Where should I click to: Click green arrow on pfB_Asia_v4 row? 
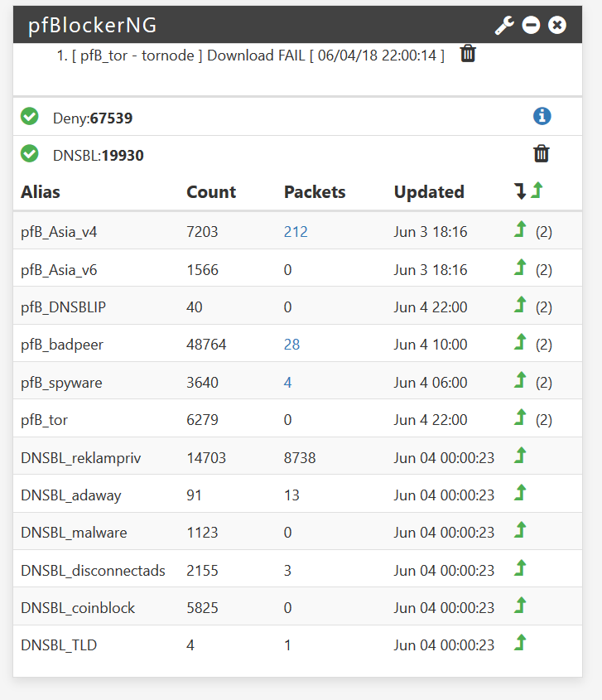(520, 229)
